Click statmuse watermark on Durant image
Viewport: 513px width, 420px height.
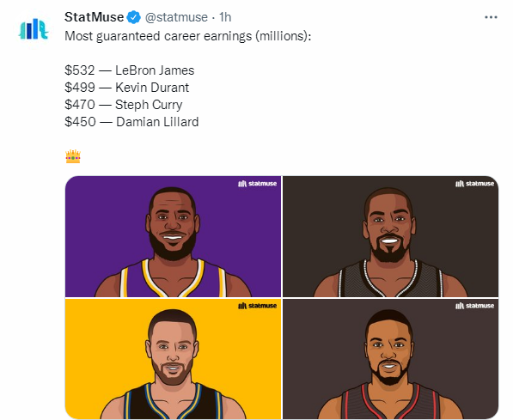(474, 184)
